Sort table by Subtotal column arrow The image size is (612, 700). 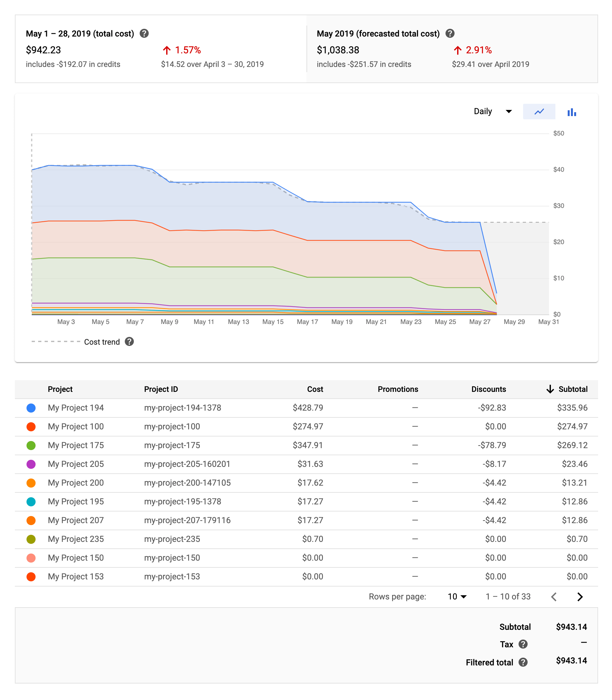(550, 389)
